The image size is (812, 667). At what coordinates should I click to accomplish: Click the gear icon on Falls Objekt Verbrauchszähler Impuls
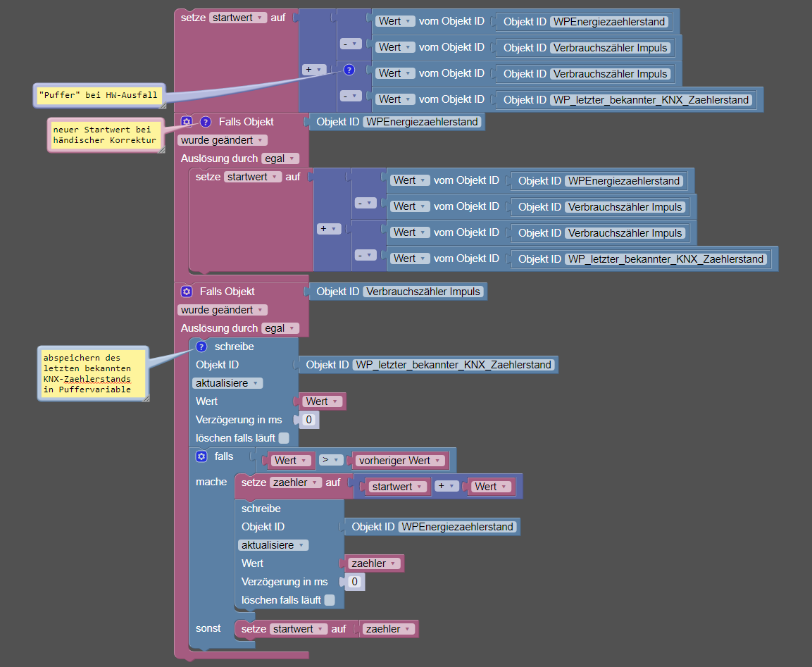tap(187, 292)
